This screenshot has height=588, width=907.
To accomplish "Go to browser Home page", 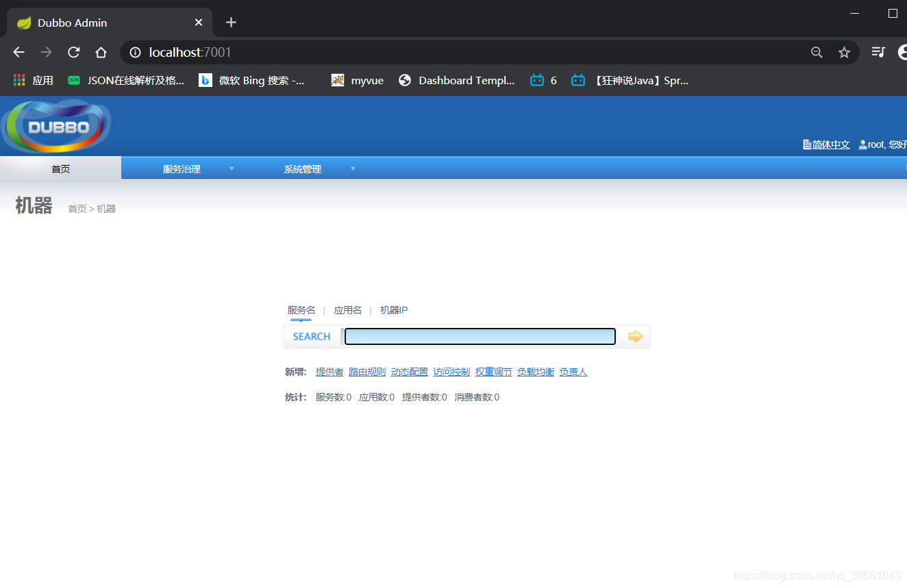I will click(101, 52).
